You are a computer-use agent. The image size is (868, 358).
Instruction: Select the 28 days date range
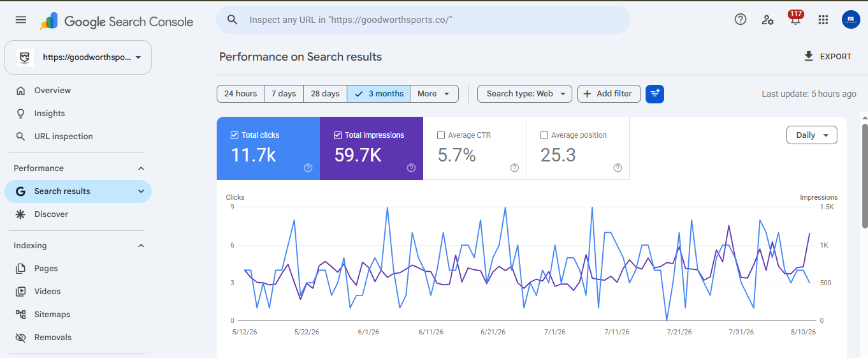pyautogui.click(x=325, y=94)
